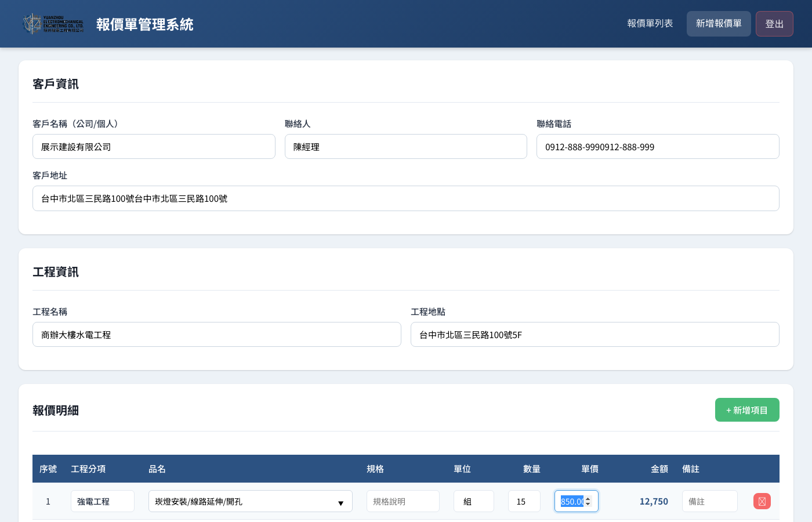This screenshot has width=812, height=522.
Task: Click the 聯絡電話 phone field
Action: [x=657, y=147]
